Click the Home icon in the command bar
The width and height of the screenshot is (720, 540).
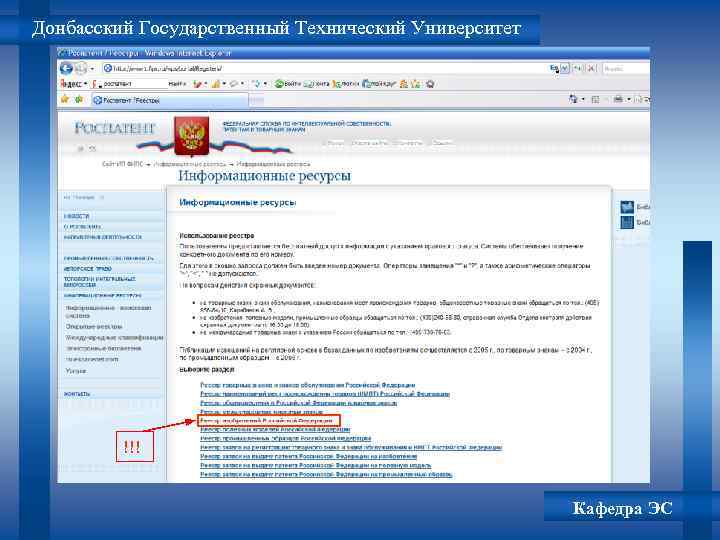[x=573, y=99]
